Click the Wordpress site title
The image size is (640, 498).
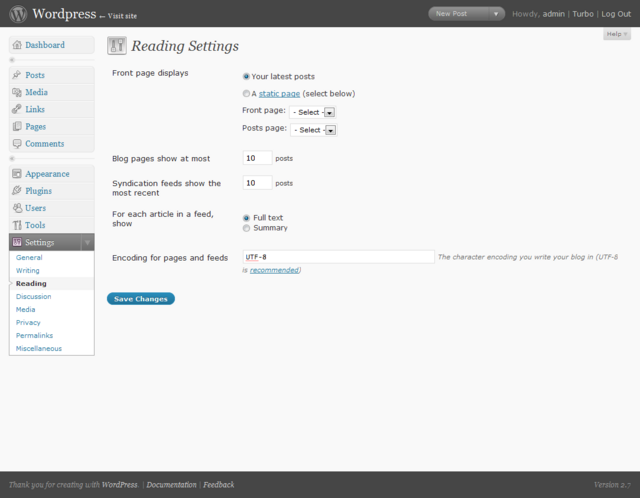pos(64,13)
